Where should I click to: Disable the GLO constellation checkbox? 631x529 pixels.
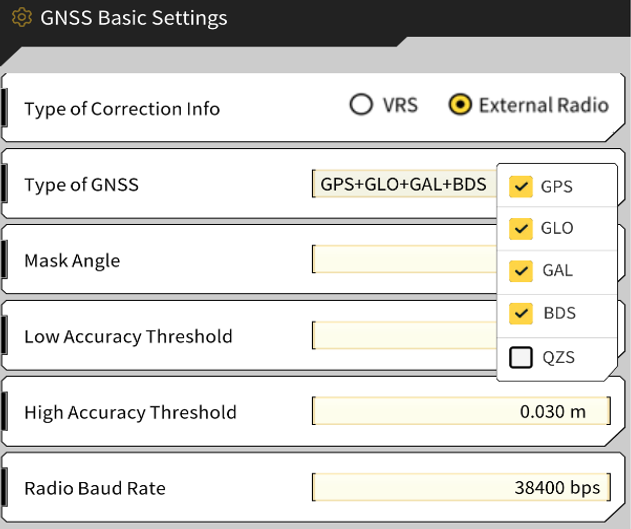pos(520,229)
